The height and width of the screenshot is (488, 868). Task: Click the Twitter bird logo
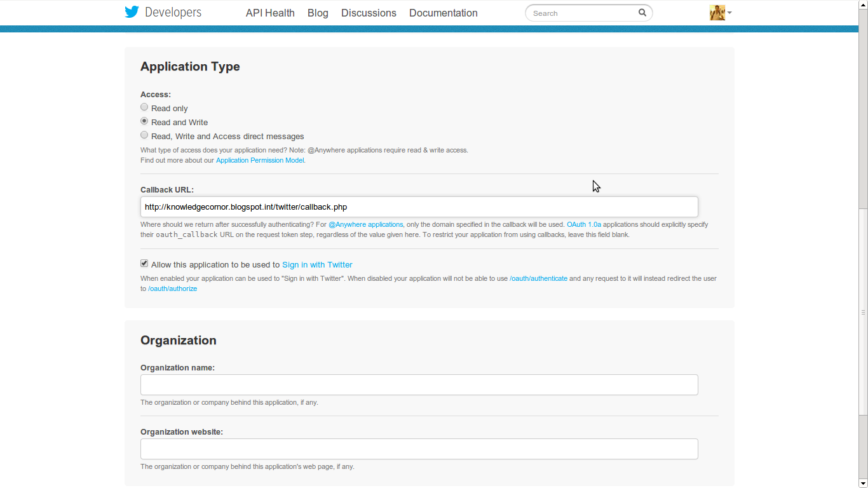[x=132, y=12]
